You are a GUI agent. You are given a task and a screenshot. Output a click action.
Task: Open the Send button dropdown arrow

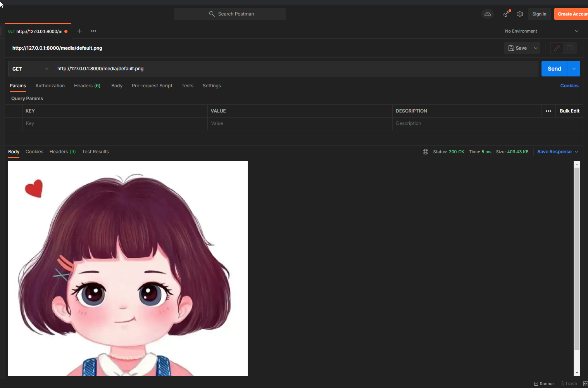[574, 69]
